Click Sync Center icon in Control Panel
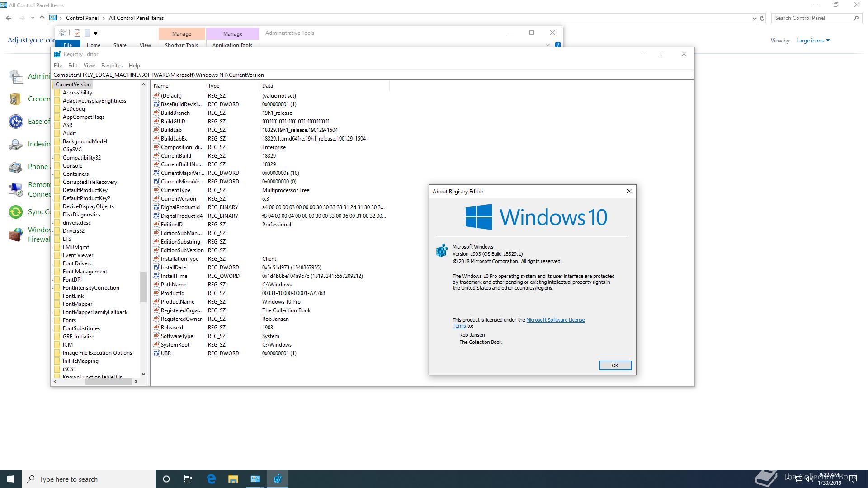 [x=16, y=211]
